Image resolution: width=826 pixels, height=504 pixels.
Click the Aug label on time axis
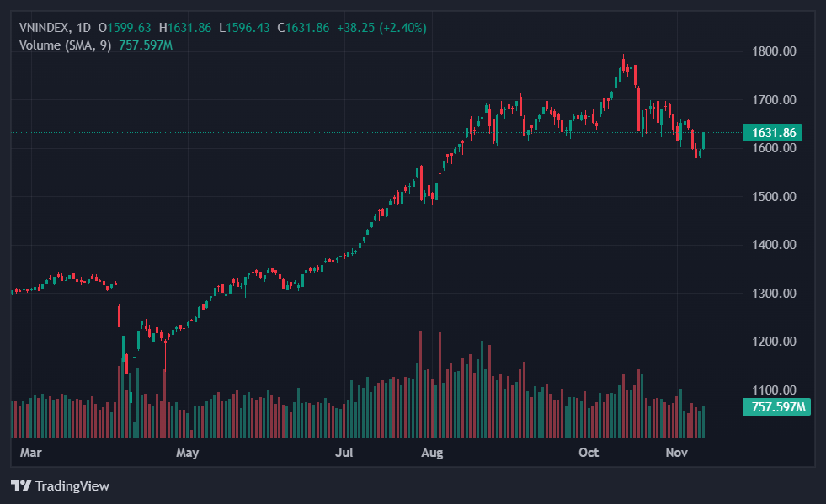tap(432, 453)
